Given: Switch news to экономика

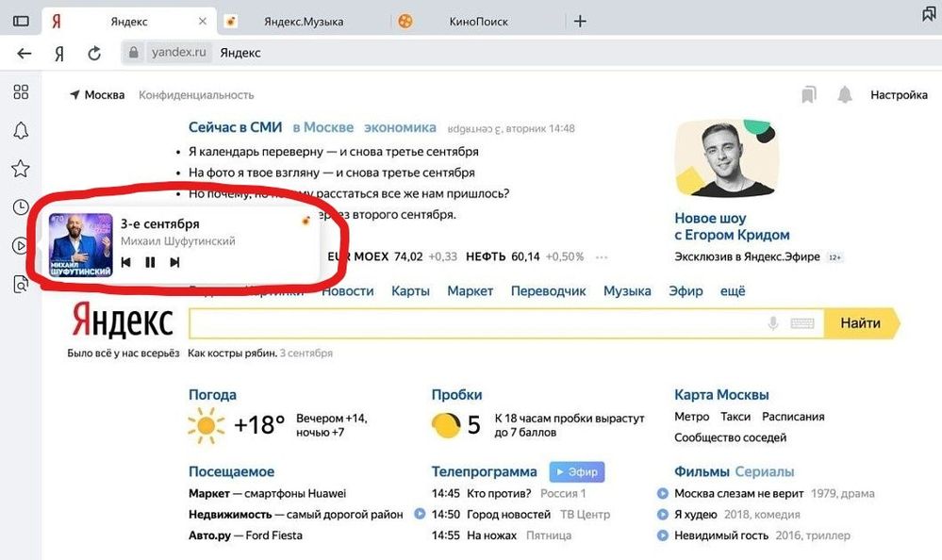Looking at the screenshot, I should pyautogui.click(x=400, y=127).
